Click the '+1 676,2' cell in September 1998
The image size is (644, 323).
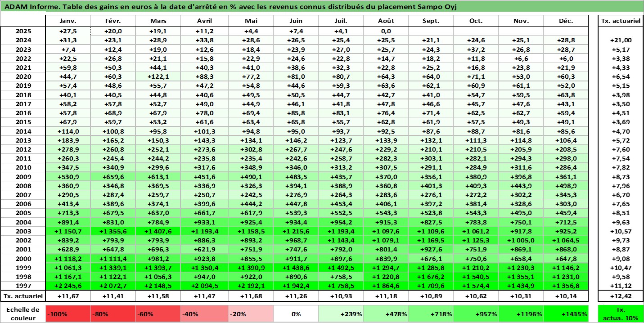point(431,277)
